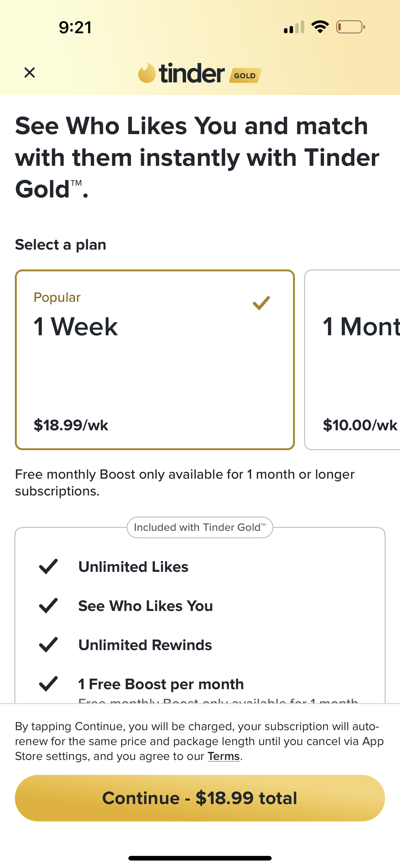The height and width of the screenshot is (868, 400).
Task: Tap the cellular signal strength icon
Action: pos(294,27)
